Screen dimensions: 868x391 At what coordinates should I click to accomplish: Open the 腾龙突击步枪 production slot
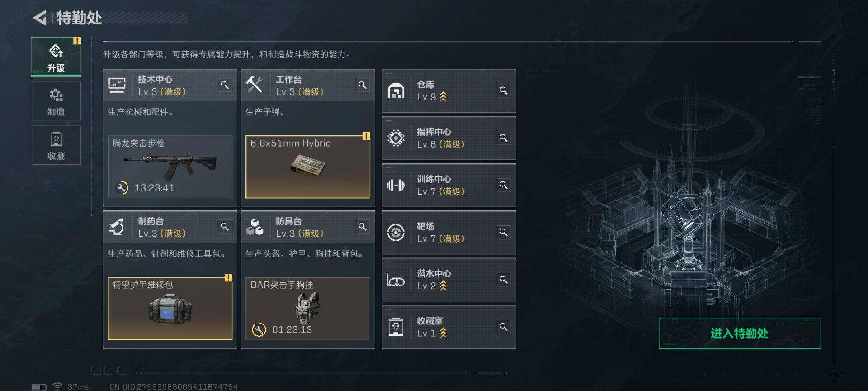tap(170, 167)
